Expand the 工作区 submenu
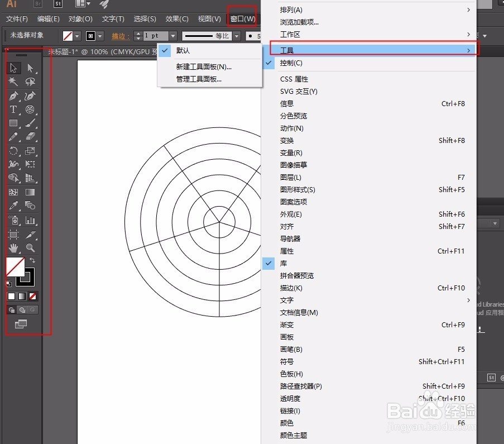This screenshot has width=504, height=444. click(x=369, y=35)
